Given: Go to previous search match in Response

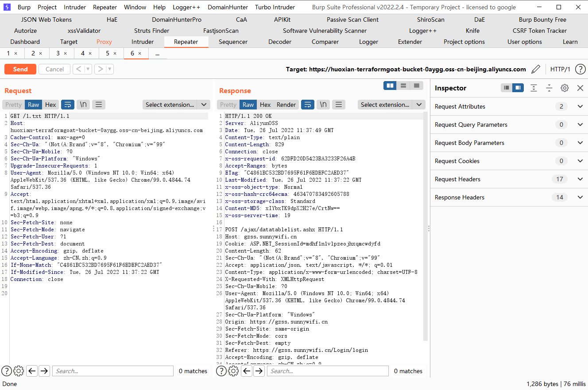Looking at the screenshot, I should [247, 371].
